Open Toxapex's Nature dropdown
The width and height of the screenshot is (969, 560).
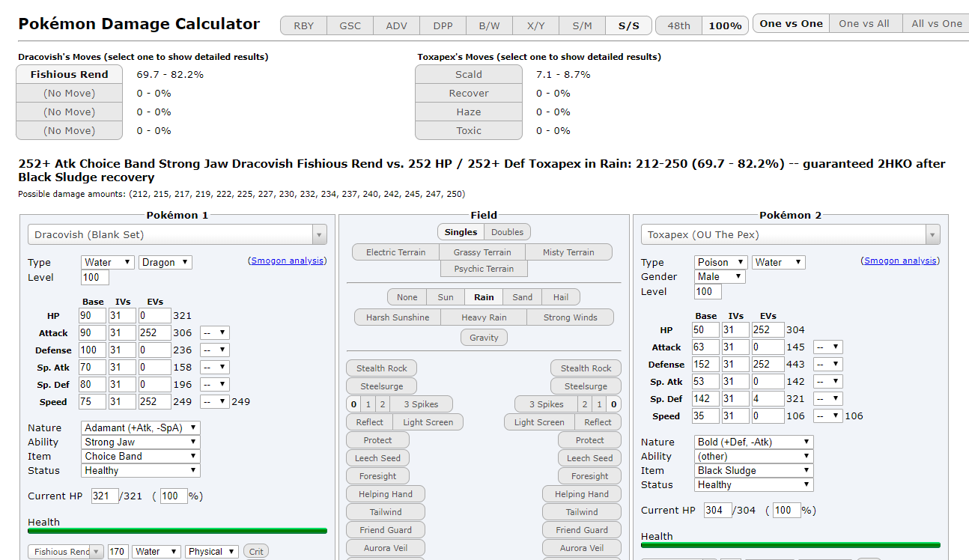coord(753,441)
